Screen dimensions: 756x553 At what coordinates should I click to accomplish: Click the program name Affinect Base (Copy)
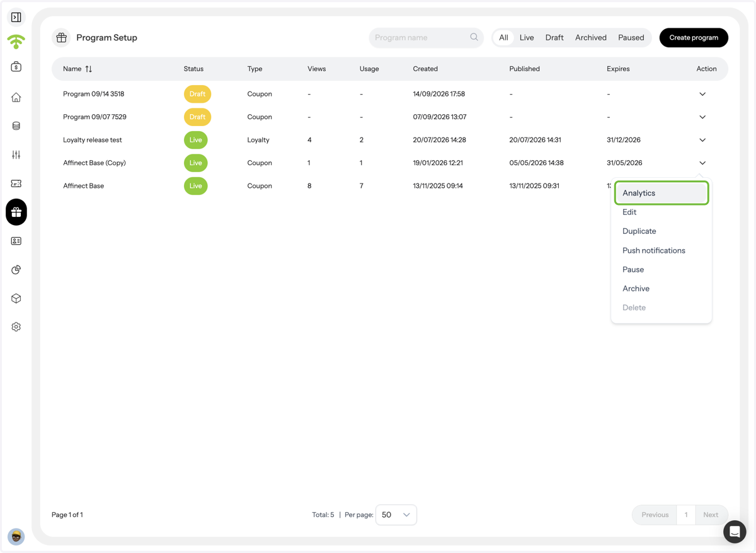[x=94, y=163]
